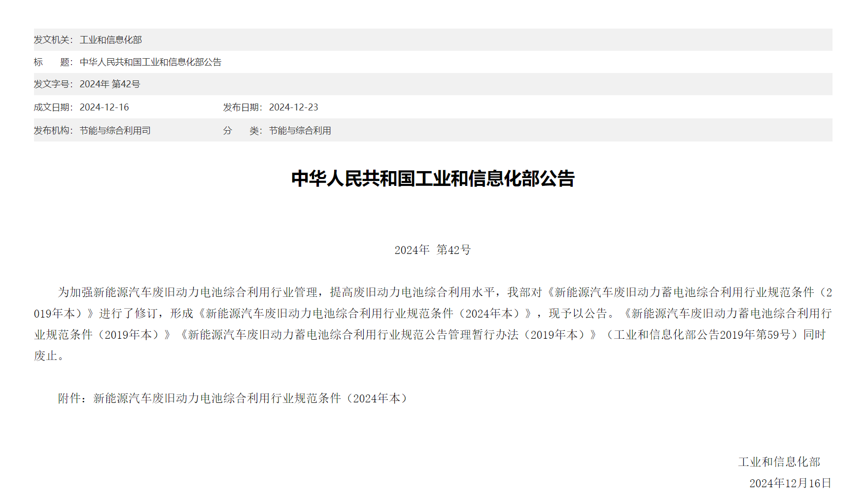This screenshot has height=502, width=868.
Task: Click the closing date 2024年12月16日
Action: click(790, 483)
